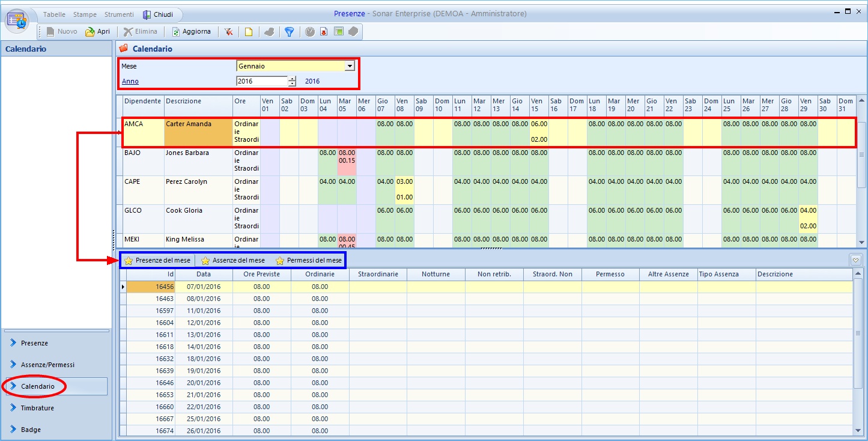Increase the year with spinner up arrow
868x441 pixels.
(292, 79)
